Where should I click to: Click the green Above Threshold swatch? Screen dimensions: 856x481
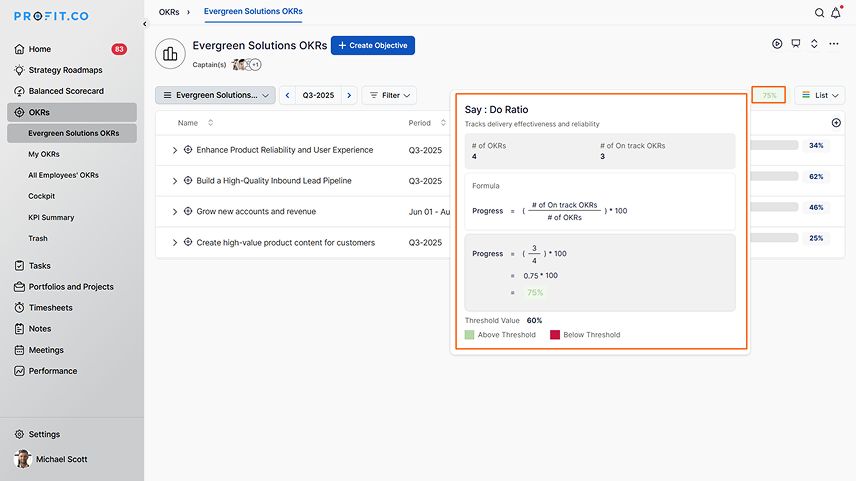tap(469, 335)
